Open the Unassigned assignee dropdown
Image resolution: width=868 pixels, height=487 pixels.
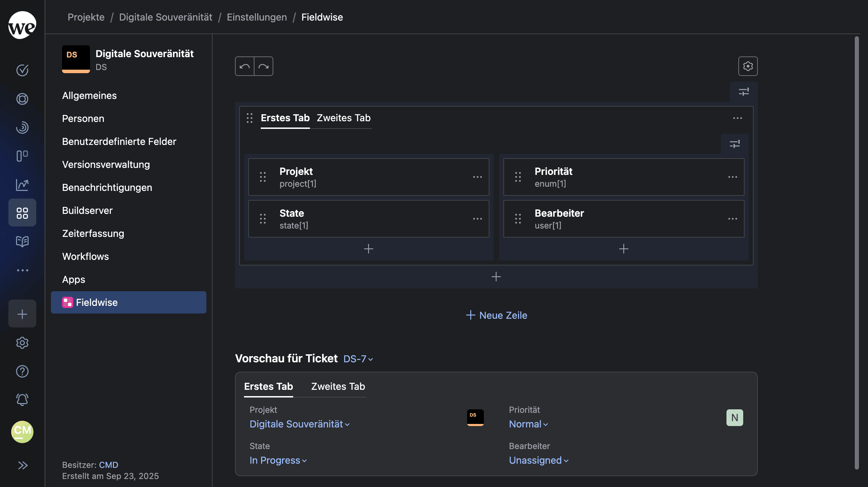(x=539, y=460)
